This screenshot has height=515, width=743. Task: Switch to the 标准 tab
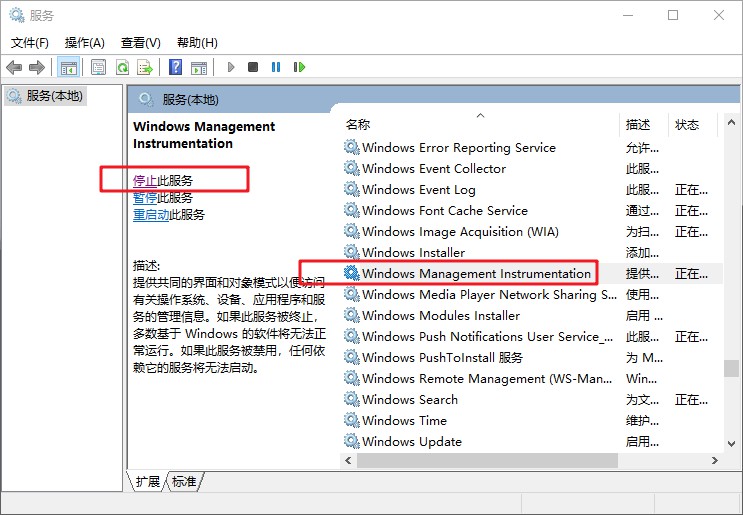[184, 482]
